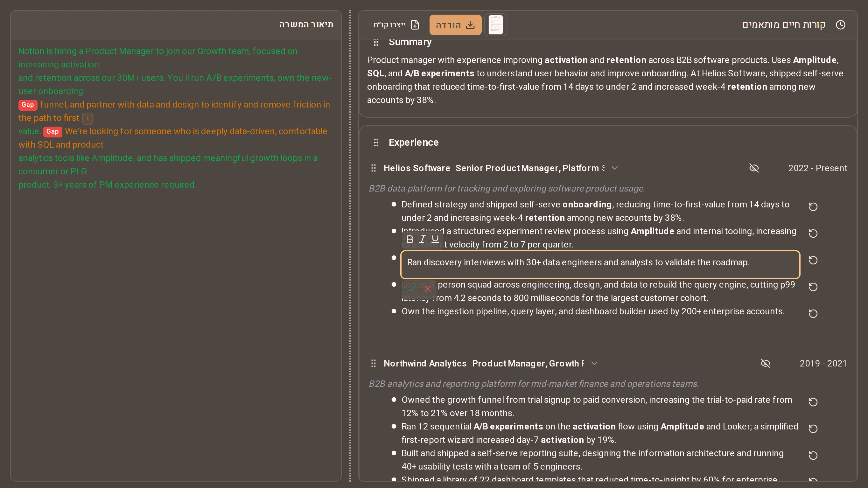
Task: Click the תיאור המשרה panel heading
Action: 306,24
